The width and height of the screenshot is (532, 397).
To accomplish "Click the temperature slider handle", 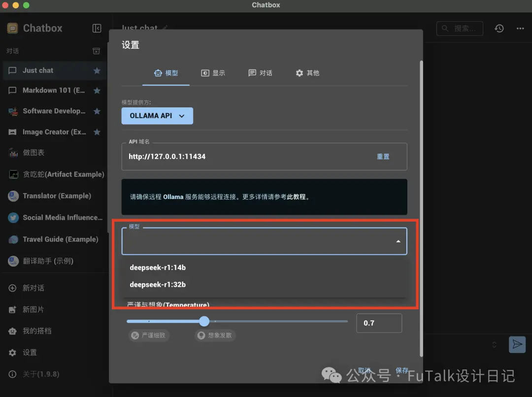I will [x=204, y=321].
